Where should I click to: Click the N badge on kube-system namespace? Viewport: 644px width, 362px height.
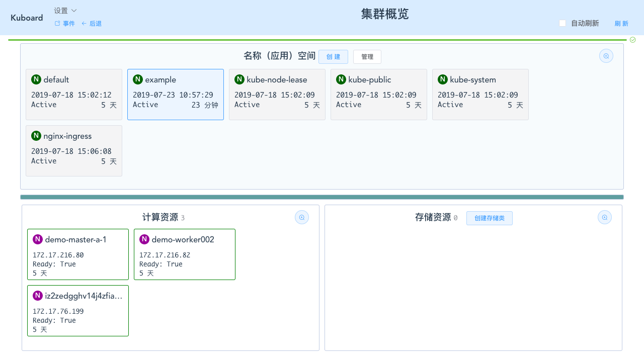click(442, 79)
